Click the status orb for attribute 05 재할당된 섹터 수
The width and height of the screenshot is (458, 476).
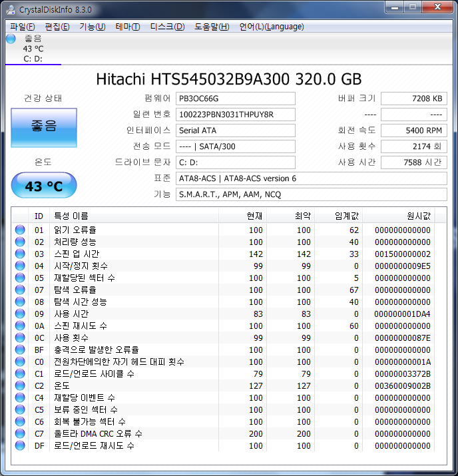point(20,278)
